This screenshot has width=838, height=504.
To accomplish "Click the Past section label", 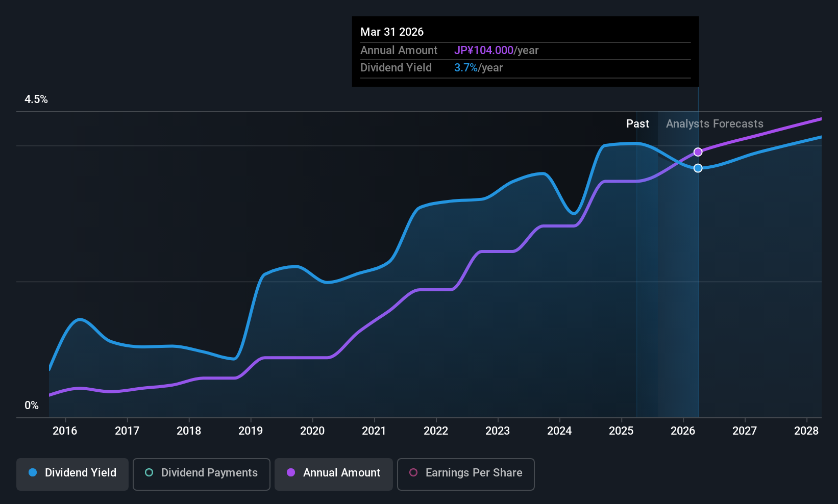I will pos(637,124).
